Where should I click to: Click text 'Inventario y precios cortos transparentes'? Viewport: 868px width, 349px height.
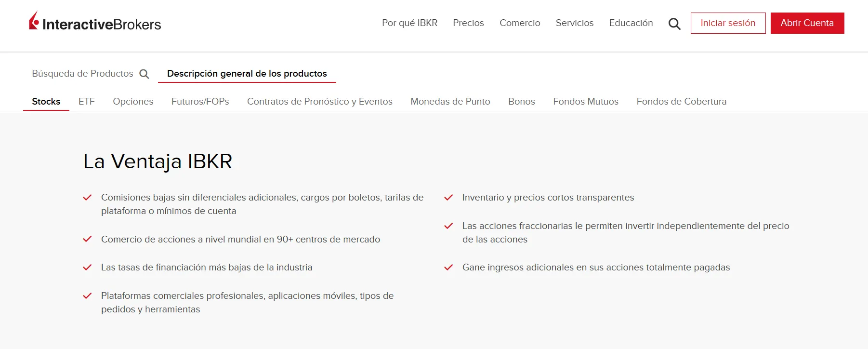[548, 198]
